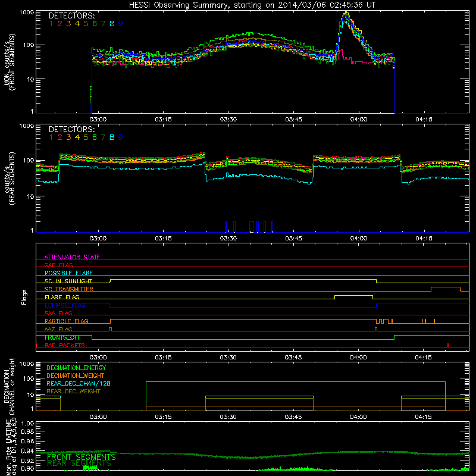Select orange detector 3 in front segments legend
Viewport: 476px width, 476px height.
[68, 24]
